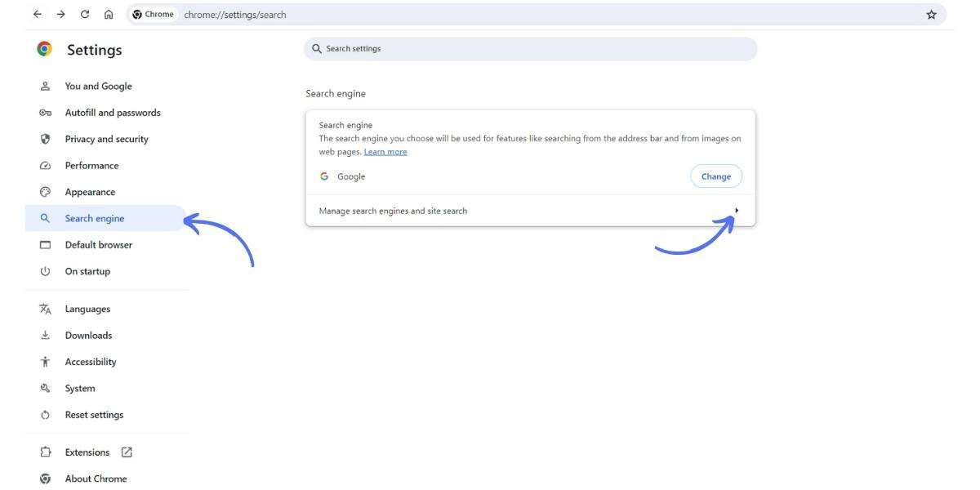Image resolution: width=980 pixels, height=490 pixels.
Task: Open the Extensions page link
Action: click(87, 452)
